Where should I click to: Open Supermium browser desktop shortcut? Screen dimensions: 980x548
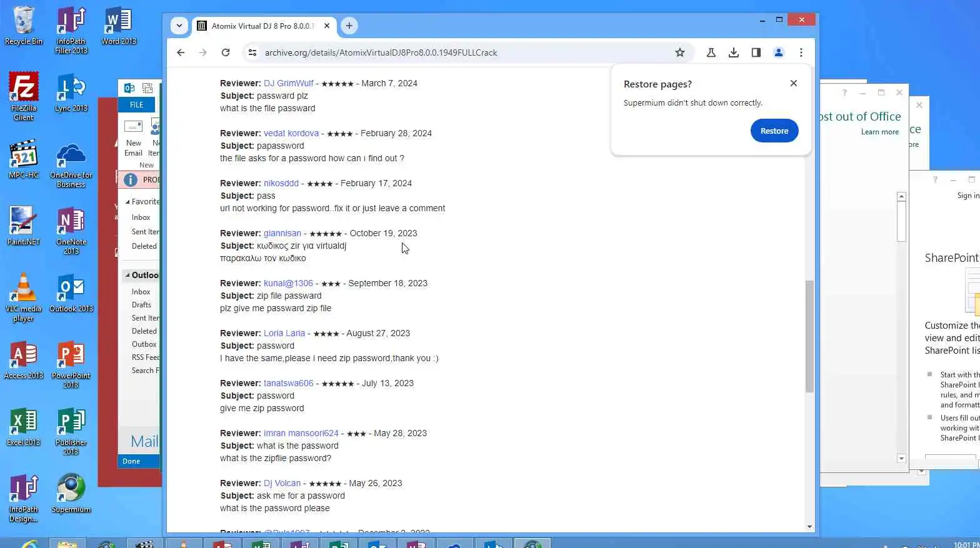pyautogui.click(x=71, y=494)
